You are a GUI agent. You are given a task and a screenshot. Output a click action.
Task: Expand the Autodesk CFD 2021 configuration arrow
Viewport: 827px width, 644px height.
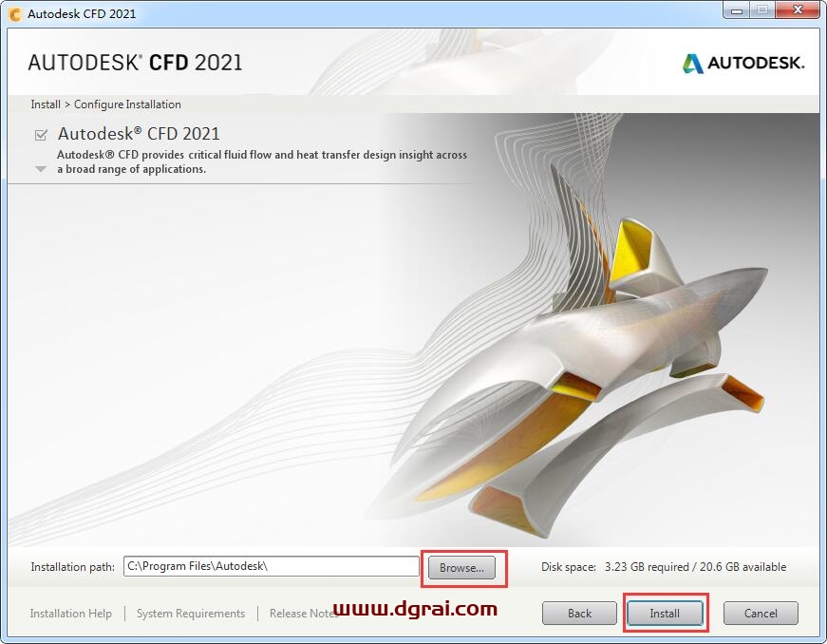pos(41,169)
